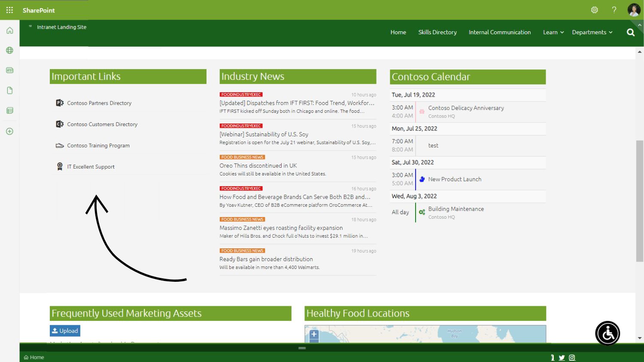Viewport: 644px width, 362px height.
Task: Open My sites globe icon in the left rail
Action: pos(9,50)
